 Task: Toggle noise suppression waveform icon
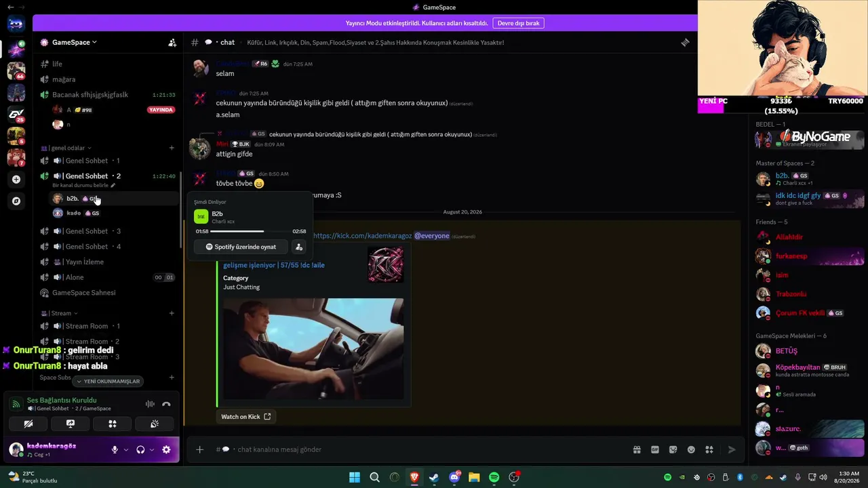tap(150, 404)
